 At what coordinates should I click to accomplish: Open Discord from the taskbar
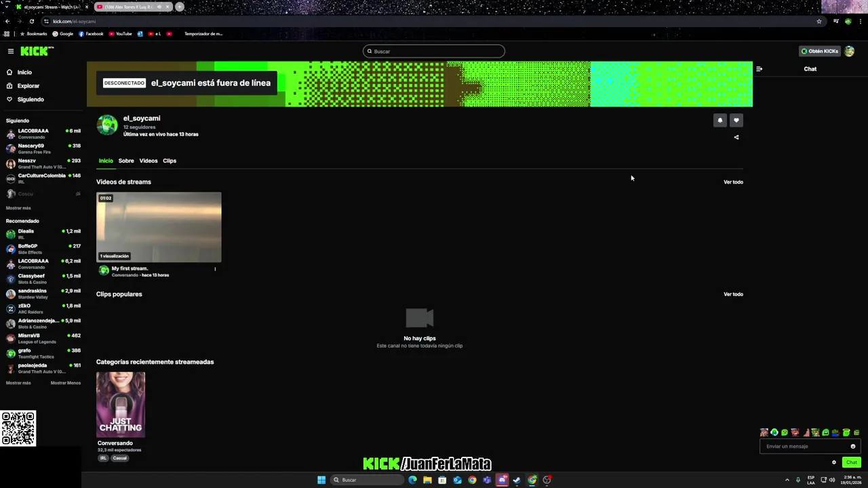coord(502,480)
